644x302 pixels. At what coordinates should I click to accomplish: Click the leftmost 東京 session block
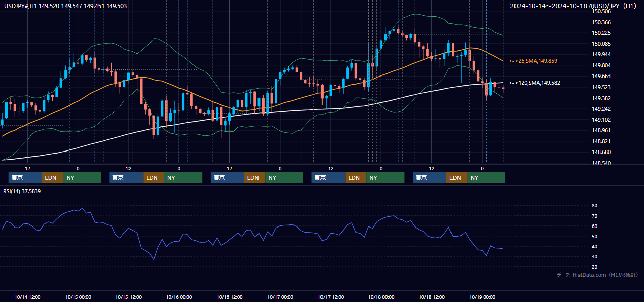click(x=25, y=178)
